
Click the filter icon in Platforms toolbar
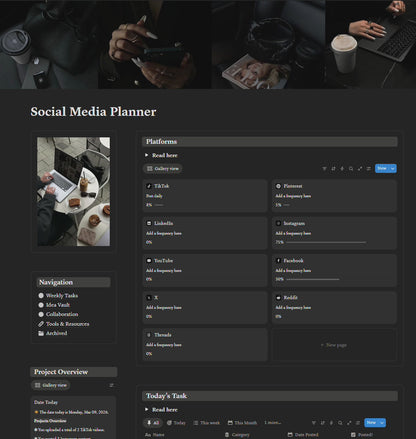(324, 169)
